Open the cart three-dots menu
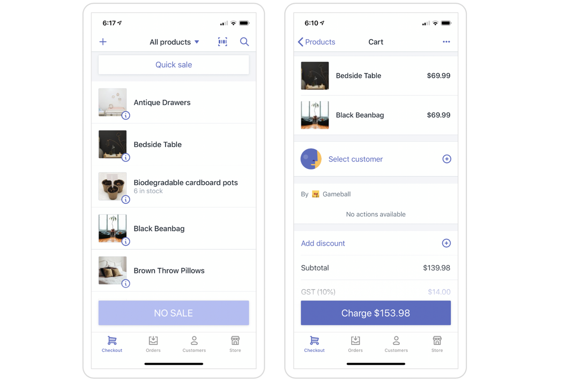588x382 pixels. (x=446, y=42)
